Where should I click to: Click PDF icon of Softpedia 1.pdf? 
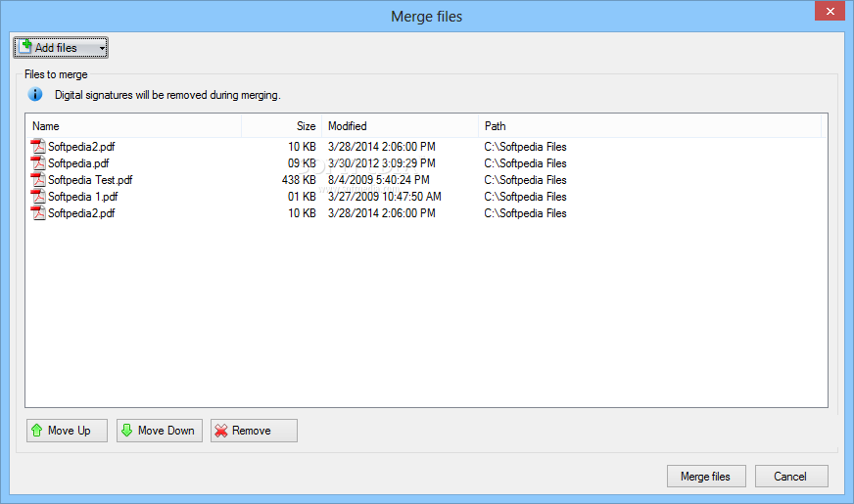point(38,196)
